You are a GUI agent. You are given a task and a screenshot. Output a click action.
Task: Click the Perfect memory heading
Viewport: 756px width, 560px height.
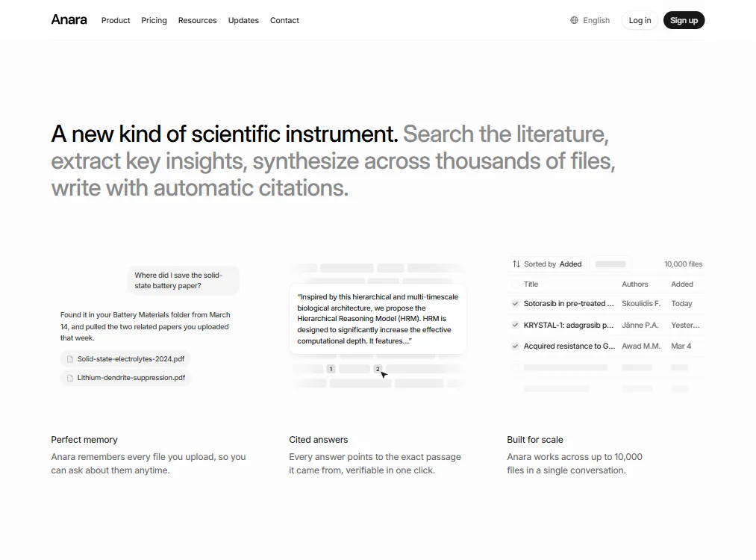(84, 440)
